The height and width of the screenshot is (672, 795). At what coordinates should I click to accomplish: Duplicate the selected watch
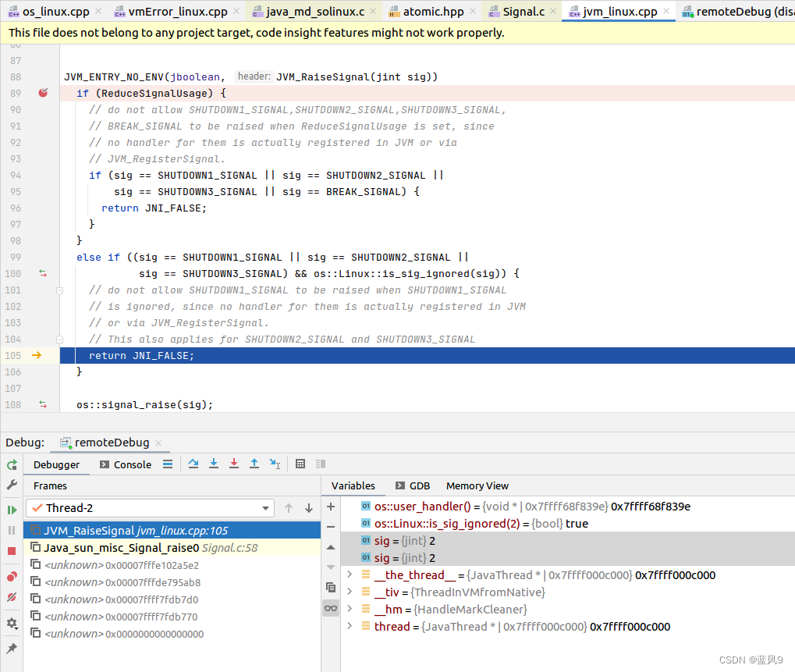point(331,588)
